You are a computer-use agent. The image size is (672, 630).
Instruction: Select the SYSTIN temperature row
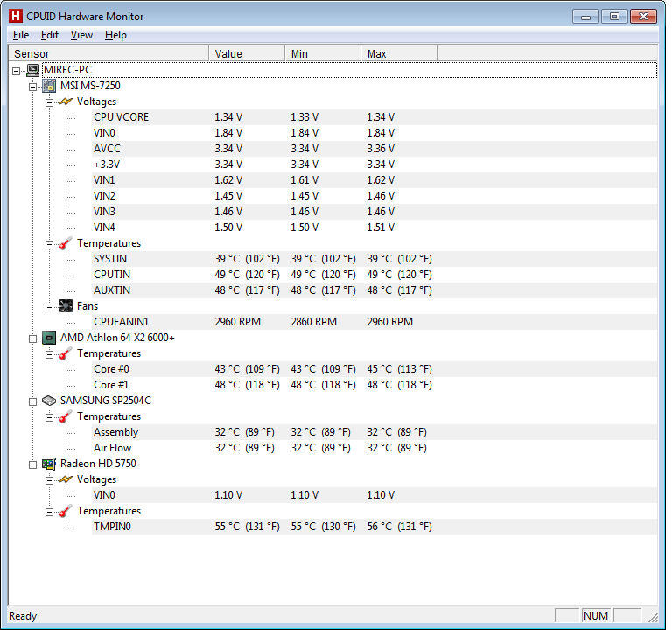tap(374, 259)
